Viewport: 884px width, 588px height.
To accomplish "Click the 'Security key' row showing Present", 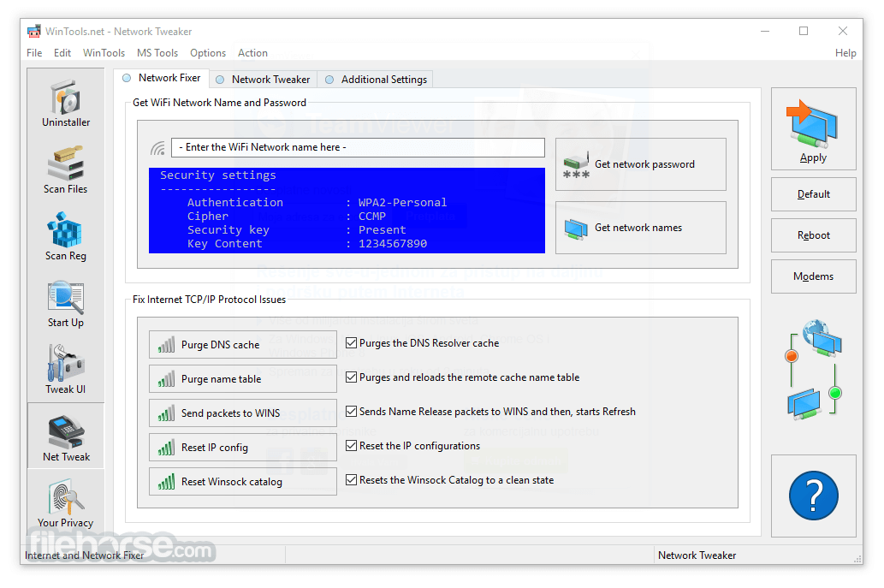I will pos(297,230).
